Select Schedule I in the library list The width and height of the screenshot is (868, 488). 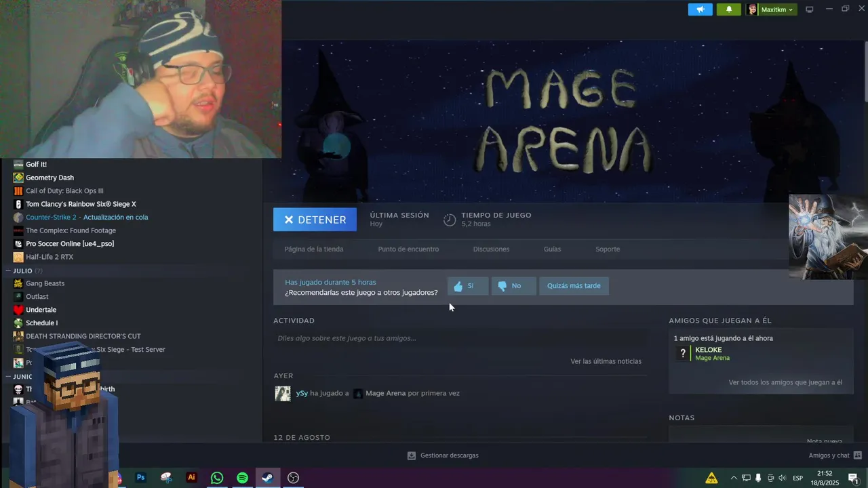click(x=41, y=323)
